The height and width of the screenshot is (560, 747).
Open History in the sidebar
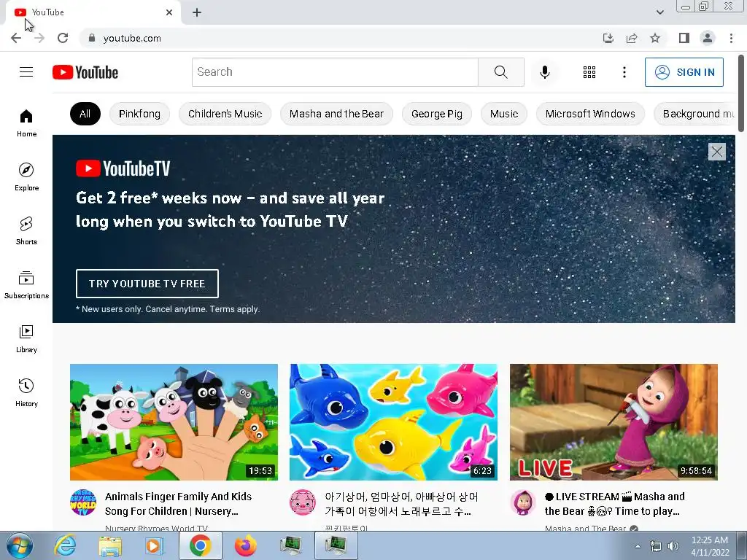tap(26, 392)
